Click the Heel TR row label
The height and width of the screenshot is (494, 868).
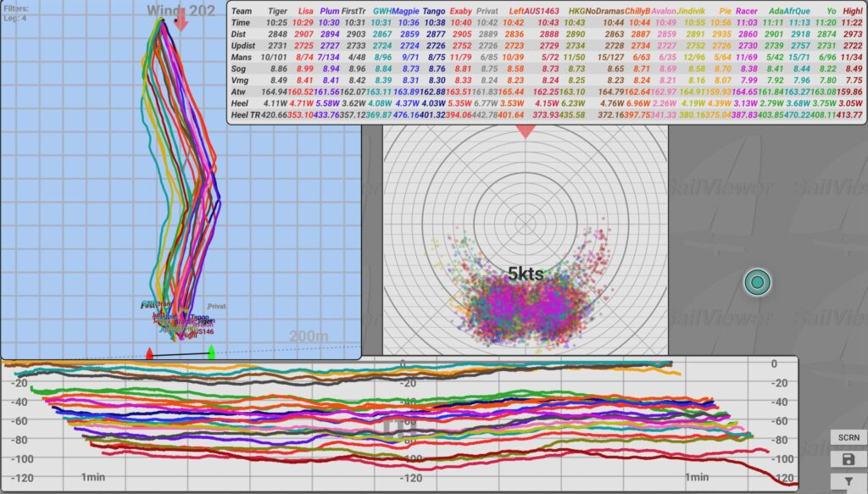245,115
